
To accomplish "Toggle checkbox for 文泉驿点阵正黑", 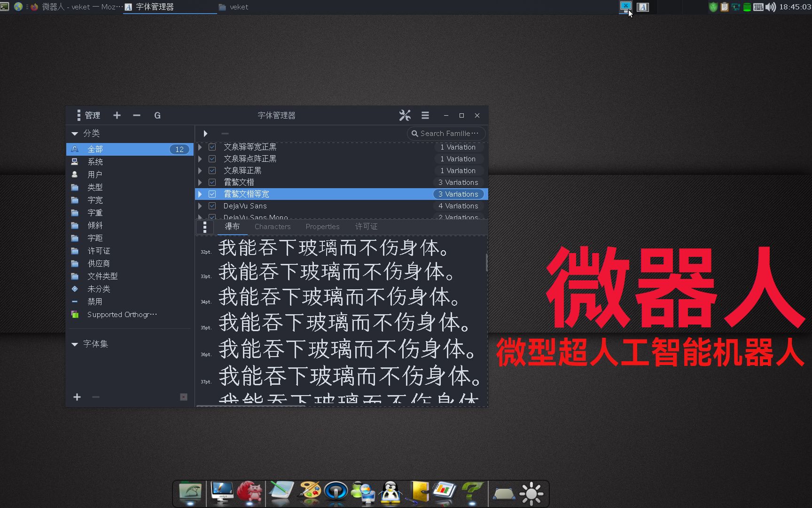I will (212, 159).
